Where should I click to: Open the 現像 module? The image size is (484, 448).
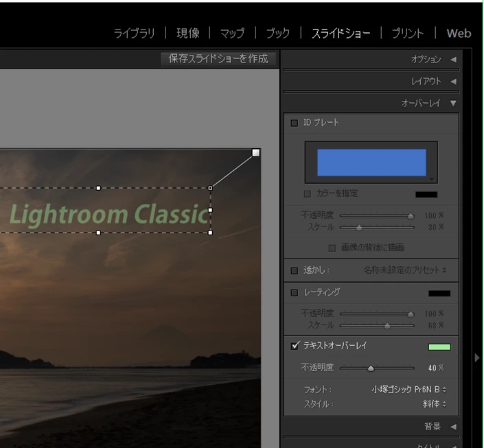click(188, 34)
